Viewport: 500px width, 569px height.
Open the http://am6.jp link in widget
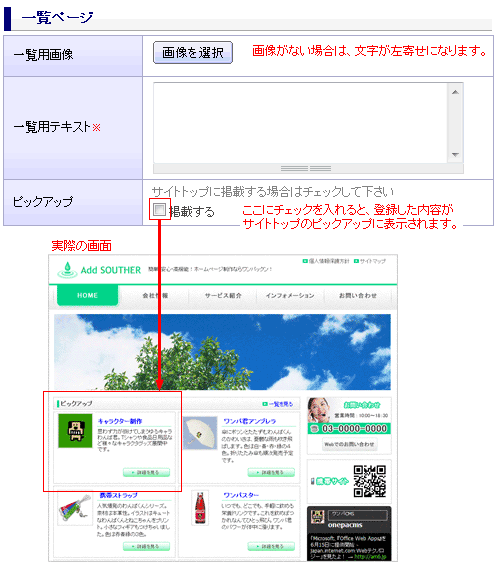(370, 557)
